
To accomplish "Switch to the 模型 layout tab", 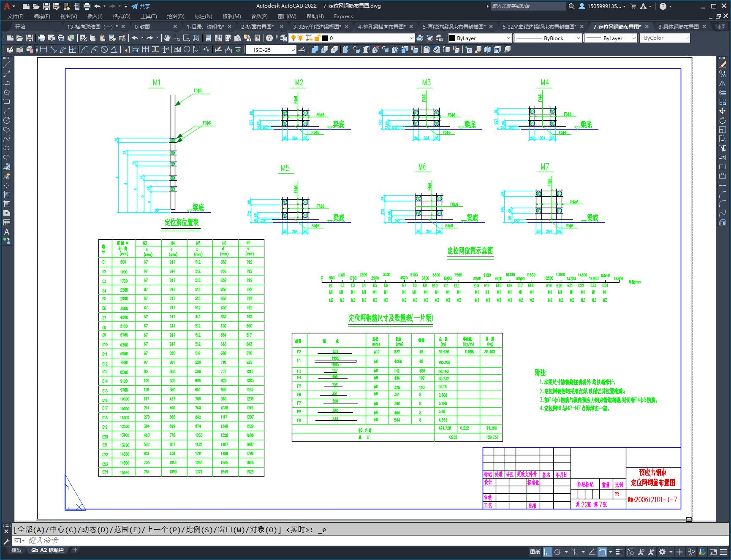I will (16, 550).
